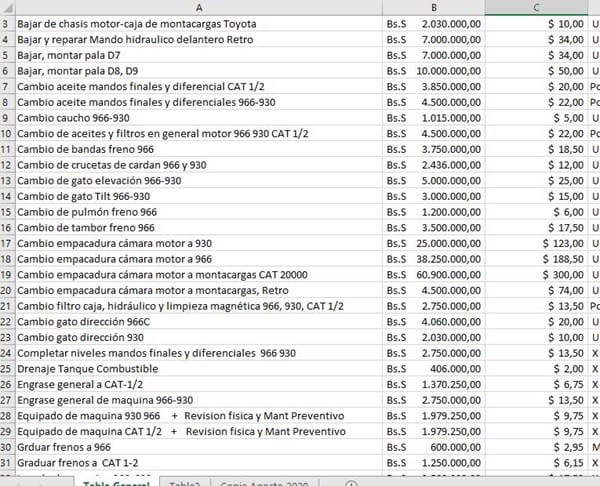Image resolution: width=600 pixels, height=486 pixels.
Task: Open the Tabla2 sheet tab
Action: 184,482
